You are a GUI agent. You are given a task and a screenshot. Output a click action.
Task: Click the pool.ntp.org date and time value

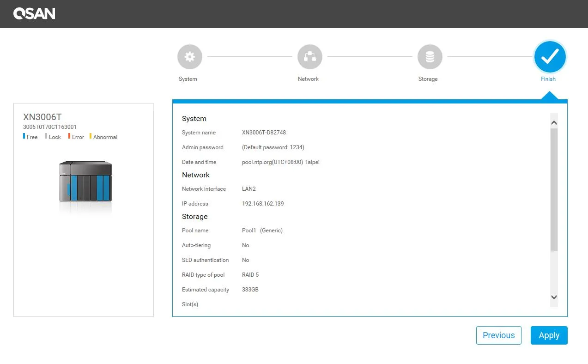[x=281, y=162]
